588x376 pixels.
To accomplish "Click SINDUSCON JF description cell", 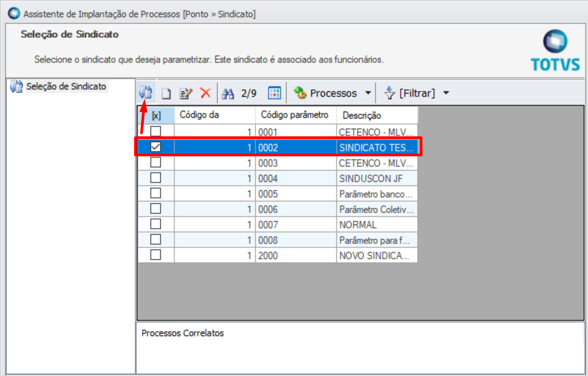I will [377, 178].
